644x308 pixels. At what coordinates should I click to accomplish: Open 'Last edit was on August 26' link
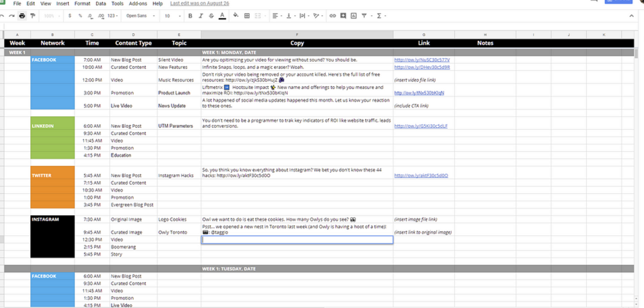coord(199,3)
